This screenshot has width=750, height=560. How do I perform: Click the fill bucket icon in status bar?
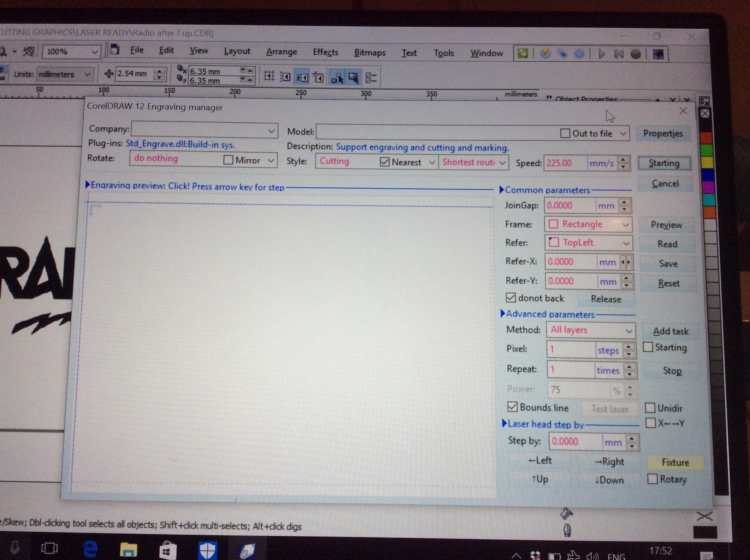coord(566,514)
